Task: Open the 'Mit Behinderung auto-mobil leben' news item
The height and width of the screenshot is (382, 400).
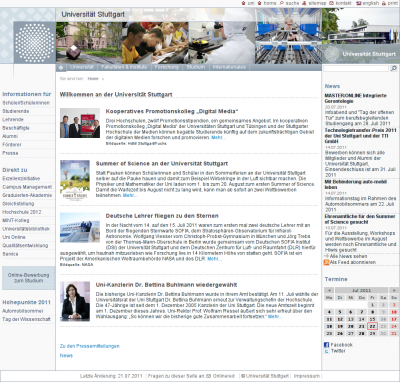Action: tap(356, 184)
